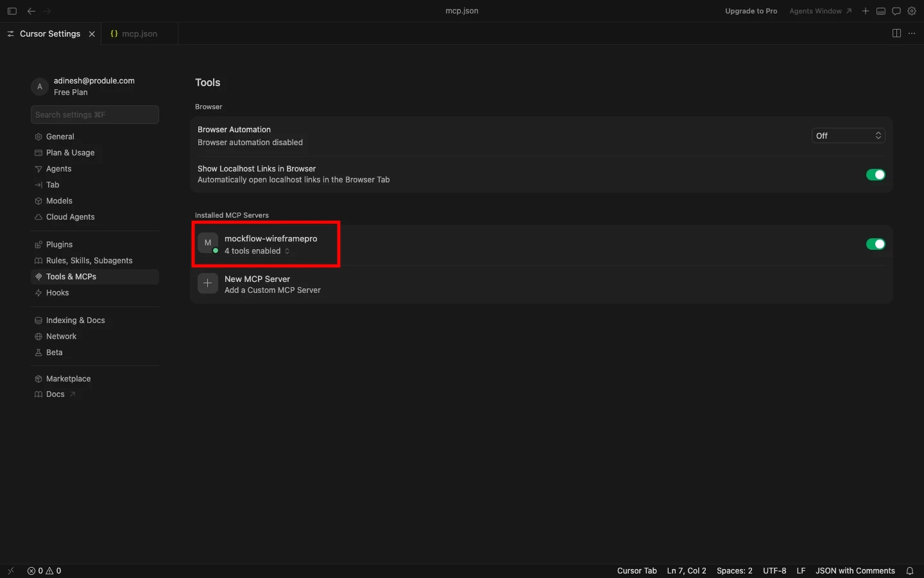Click adinesh@produle.com account text

(94, 81)
